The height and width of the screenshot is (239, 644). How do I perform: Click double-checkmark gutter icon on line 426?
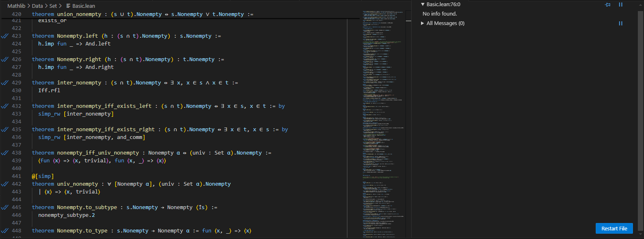pos(5,59)
